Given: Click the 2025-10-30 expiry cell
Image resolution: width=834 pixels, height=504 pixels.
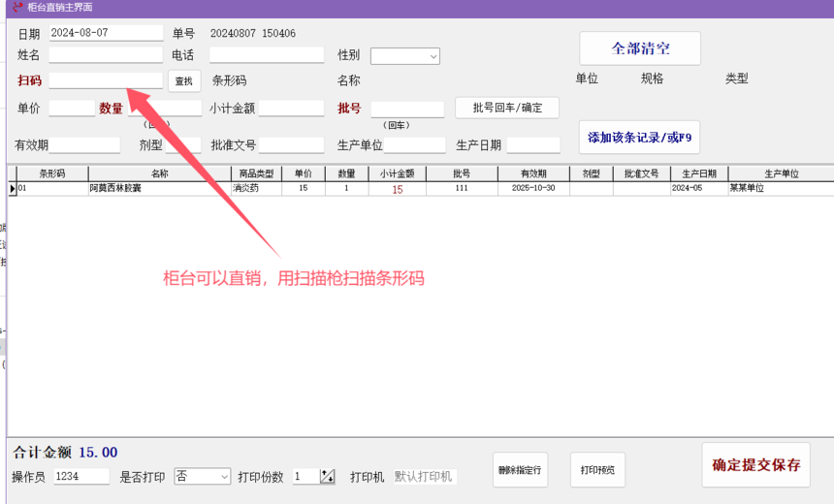Looking at the screenshot, I should [x=533, y=188].
